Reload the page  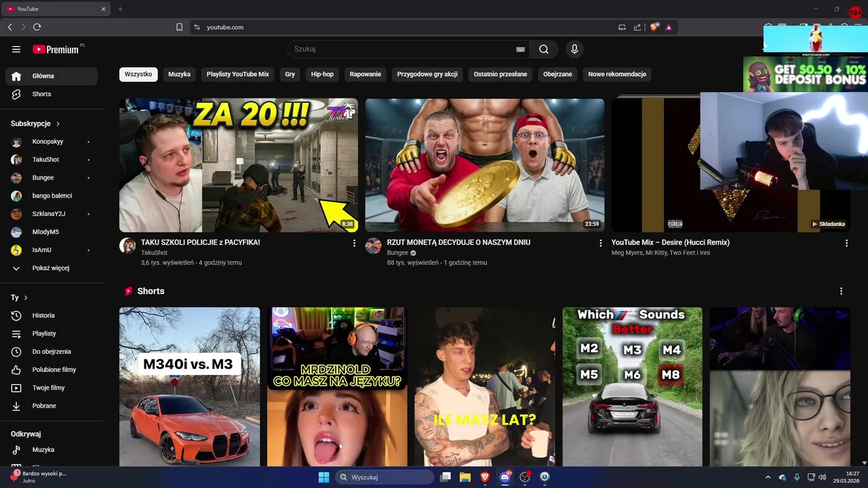(x=37, y=27)
